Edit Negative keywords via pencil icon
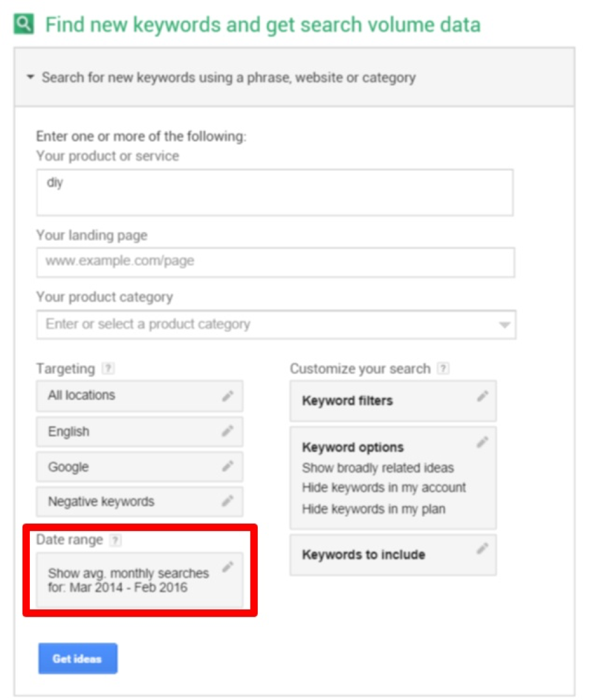 coord(227,501)
